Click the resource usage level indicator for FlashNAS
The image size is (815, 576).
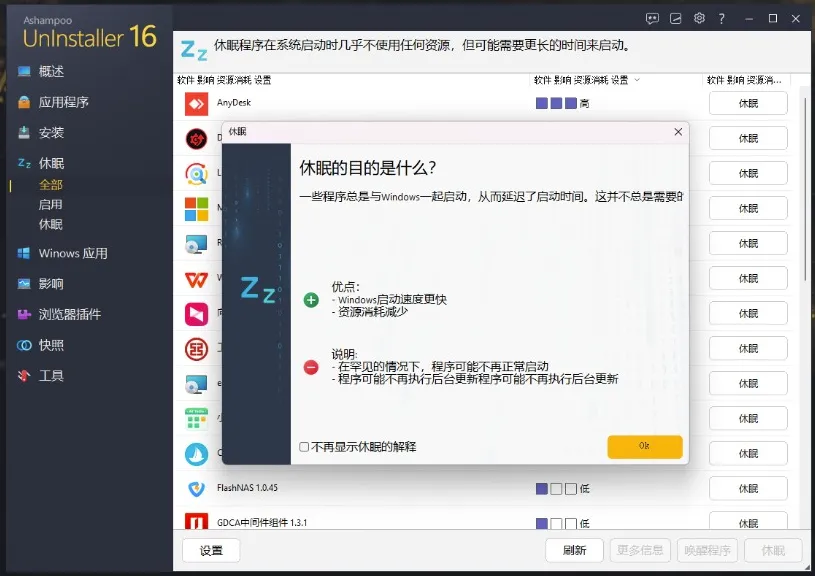(557, 489)
